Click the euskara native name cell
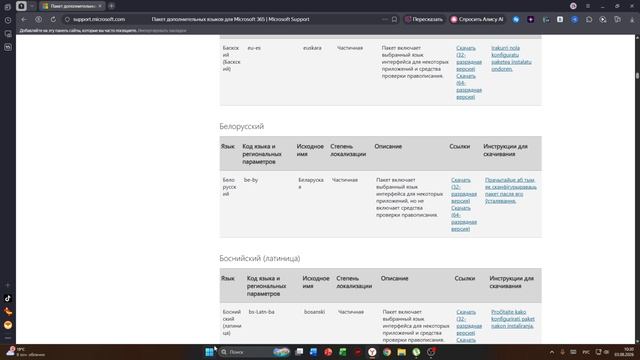Viewport: 640px width, 360px height. tap(312, 48)
